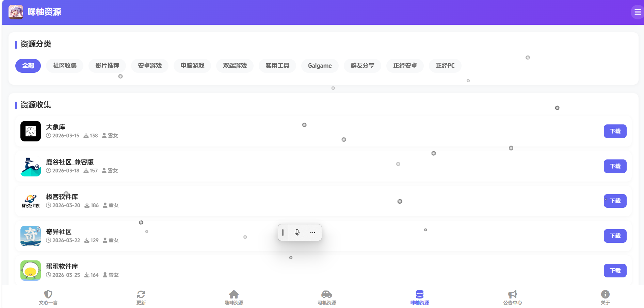Open 文心一言 shield icon in bottom bar

[48, 294]
